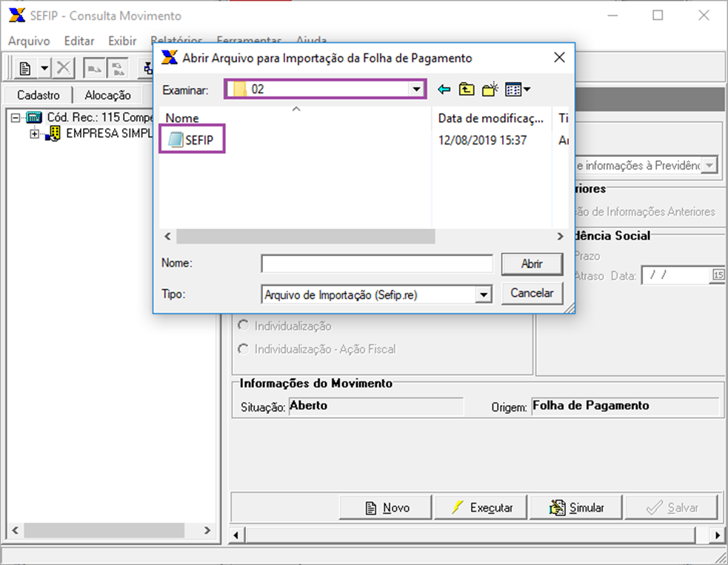Click the Novo button

[x=385, y=507]
